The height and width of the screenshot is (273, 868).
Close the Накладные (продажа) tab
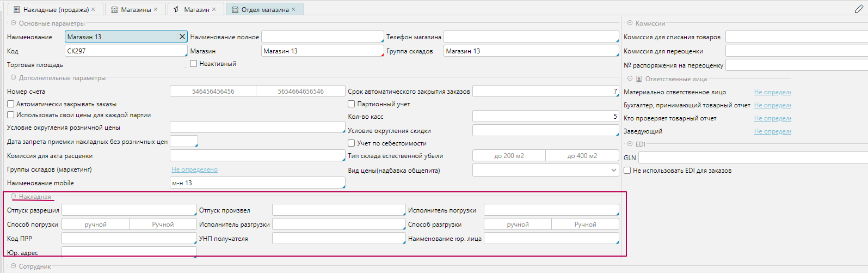click(93, 9)
